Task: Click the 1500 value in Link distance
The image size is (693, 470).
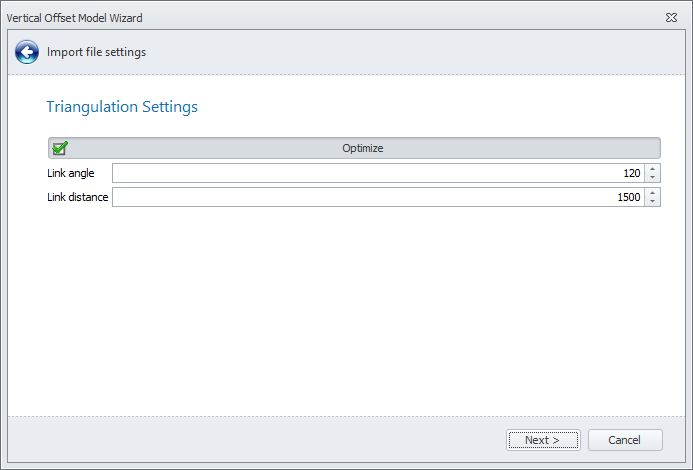Action: 628,197
